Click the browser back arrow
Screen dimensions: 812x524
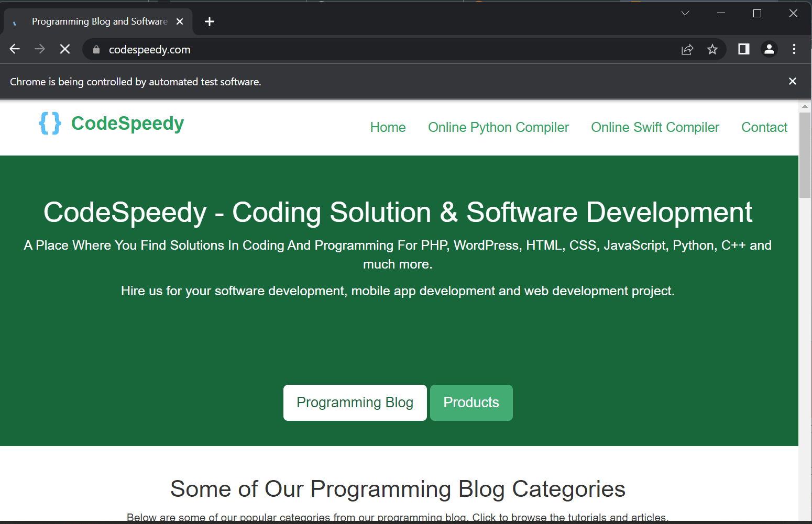click(15, 49)
